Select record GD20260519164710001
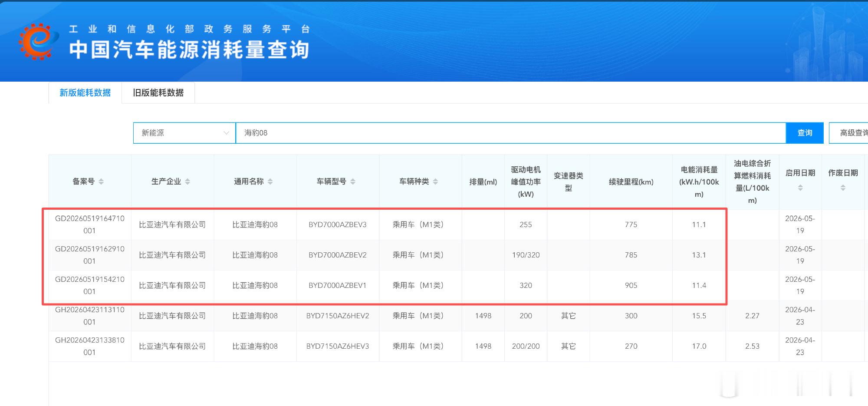 (90, 224)
